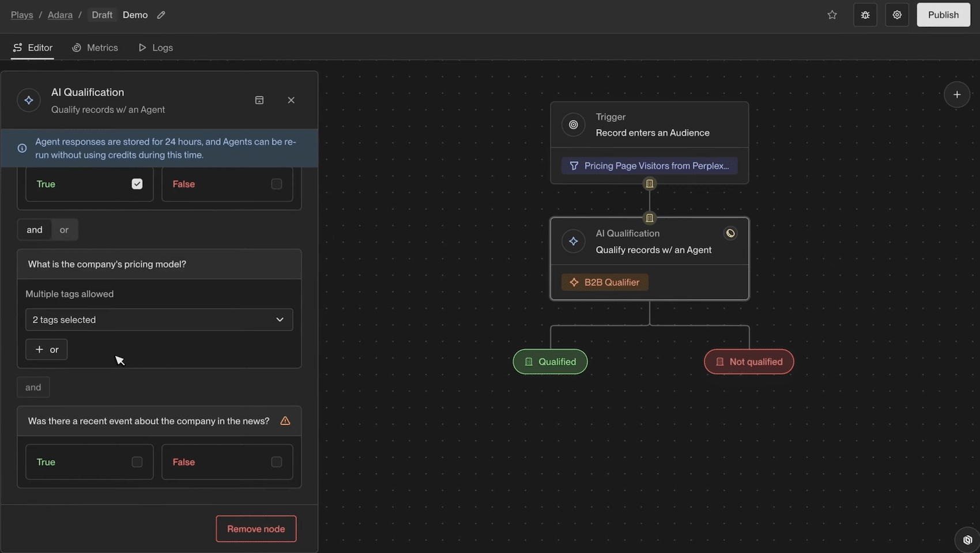Add an 'or' condition with plus button

[47, 350]
